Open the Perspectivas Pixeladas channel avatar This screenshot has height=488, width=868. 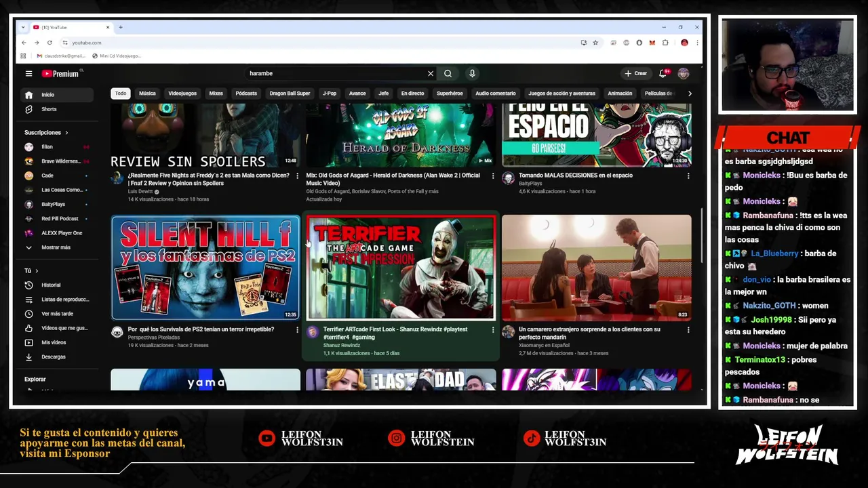pyautogui.click(x=117, y=332)
